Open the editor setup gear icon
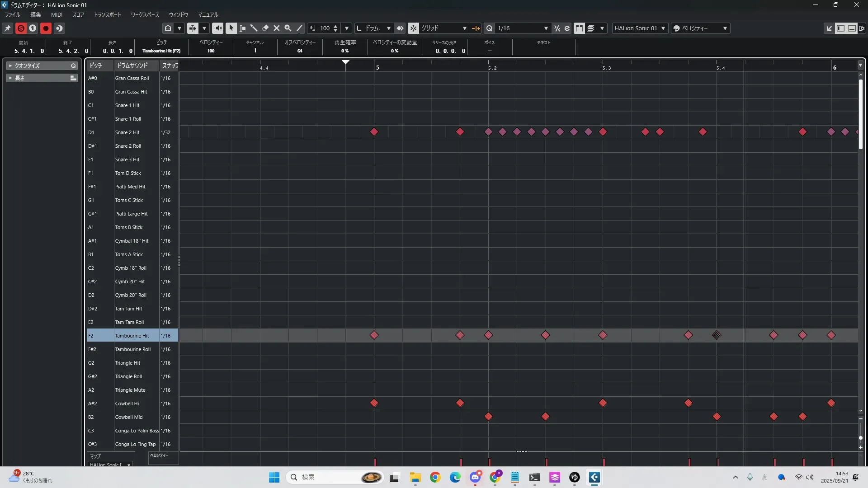The width and height of the screenshot is (868, 488). click(x=862, y=28)
